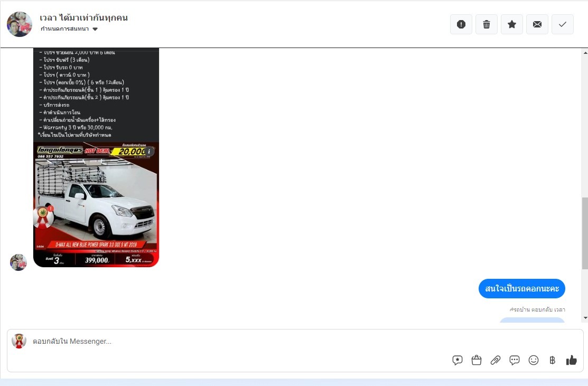Click the Baht payment request icon
Screen dimensions: 588x386
[x=553, y=360]
